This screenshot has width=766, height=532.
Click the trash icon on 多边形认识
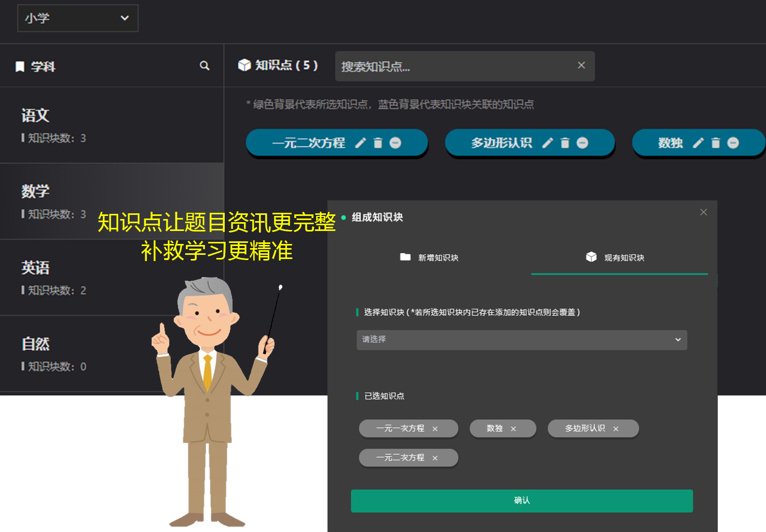pos(565,143)
